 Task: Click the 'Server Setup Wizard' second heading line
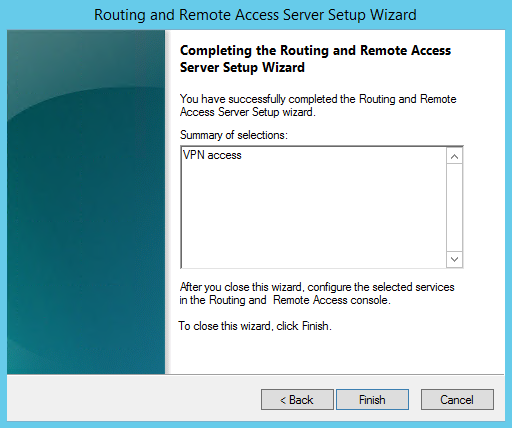(242, 67)
